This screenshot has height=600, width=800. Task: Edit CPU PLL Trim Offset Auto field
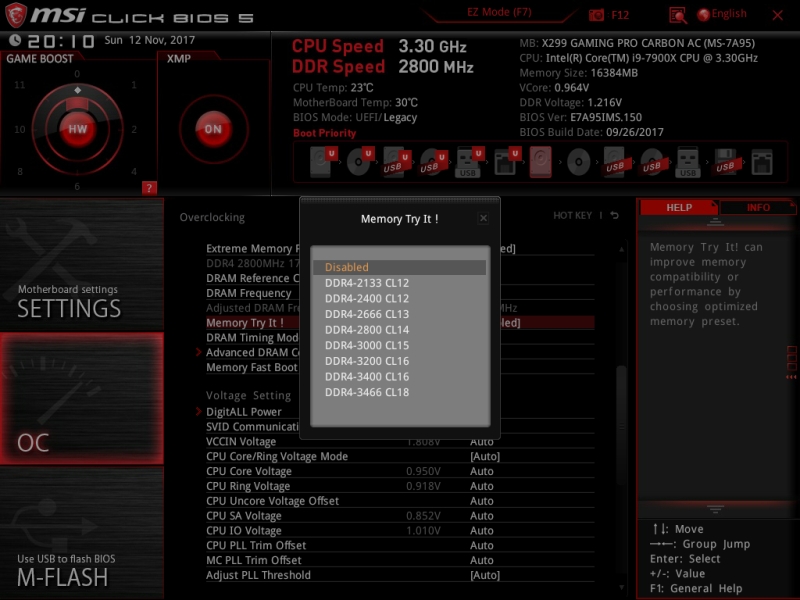tap(482, 545)
